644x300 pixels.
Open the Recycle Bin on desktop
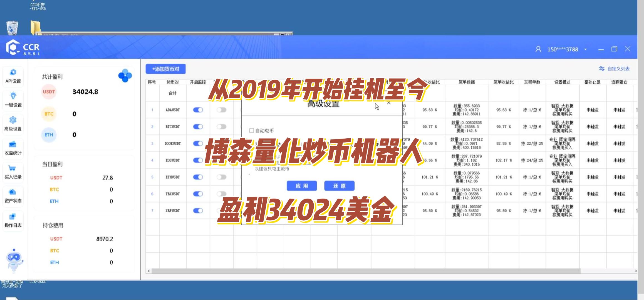click(12, 28)
